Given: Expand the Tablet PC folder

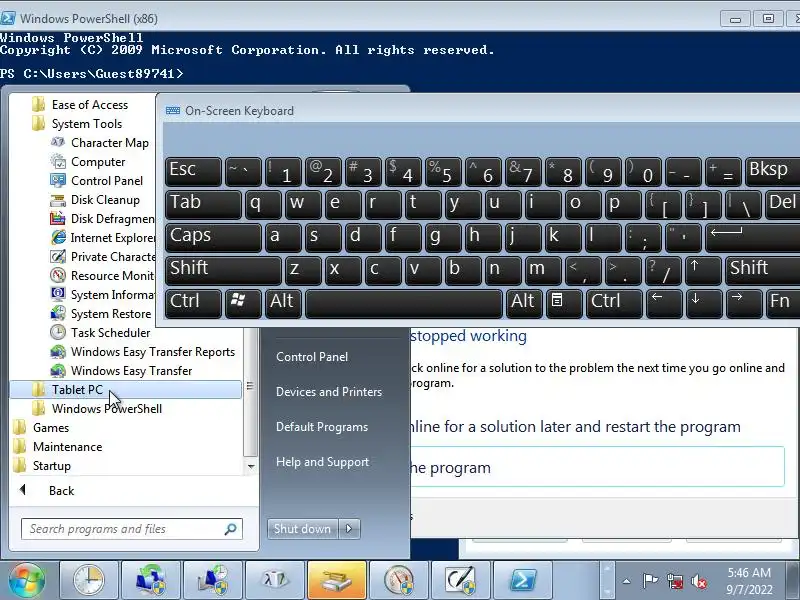Looking at the screenshot, I should click(x=126, y=390).
